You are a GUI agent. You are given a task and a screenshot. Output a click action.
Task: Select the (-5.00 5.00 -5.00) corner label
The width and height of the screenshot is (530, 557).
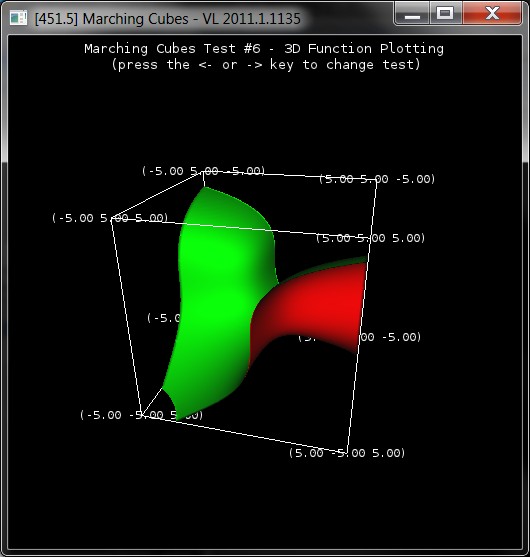point(204,171)
